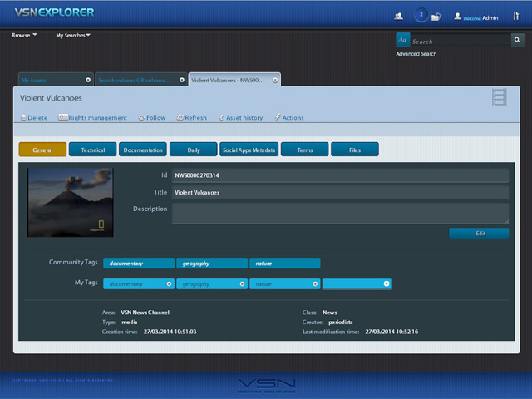Click the last modification time 27/03/2014 10:52:16
Screen dimensions: 532x399
coord(392,332)
